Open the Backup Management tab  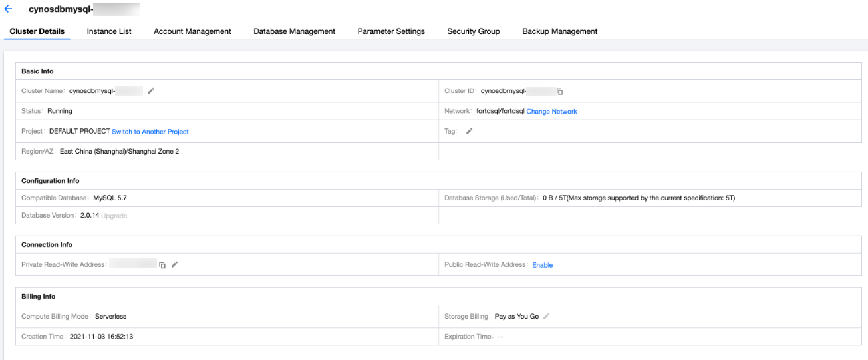[x=559, y=31]
